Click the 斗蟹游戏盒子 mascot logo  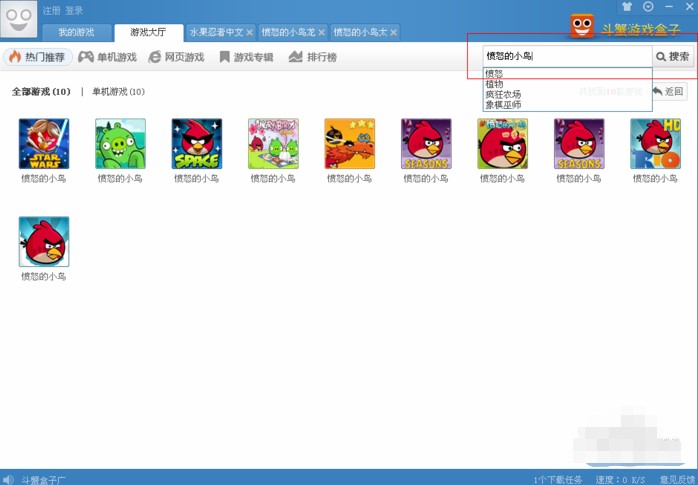582,26
